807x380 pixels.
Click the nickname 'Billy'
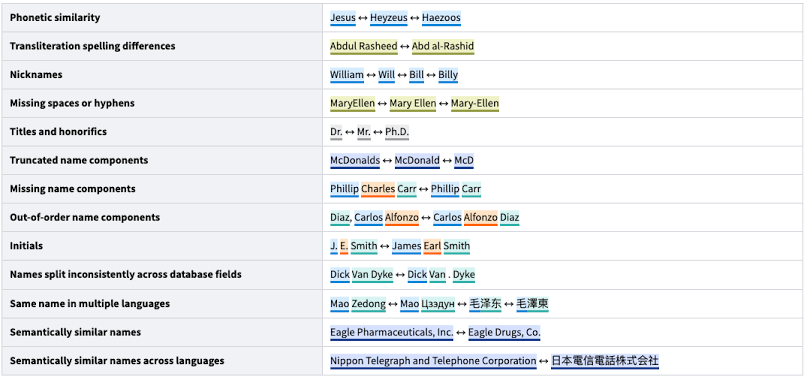click(x=448, y=75)
